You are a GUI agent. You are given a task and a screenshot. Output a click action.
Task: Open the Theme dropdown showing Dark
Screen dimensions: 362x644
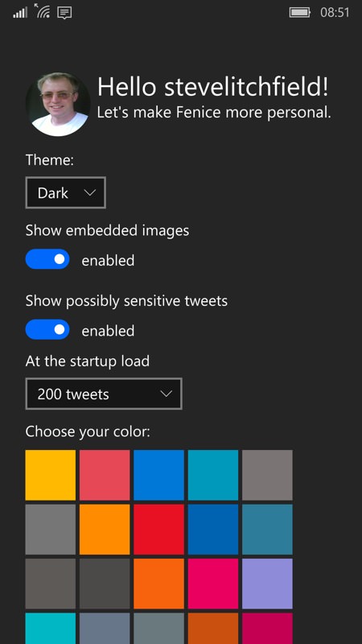coord(66,192)
